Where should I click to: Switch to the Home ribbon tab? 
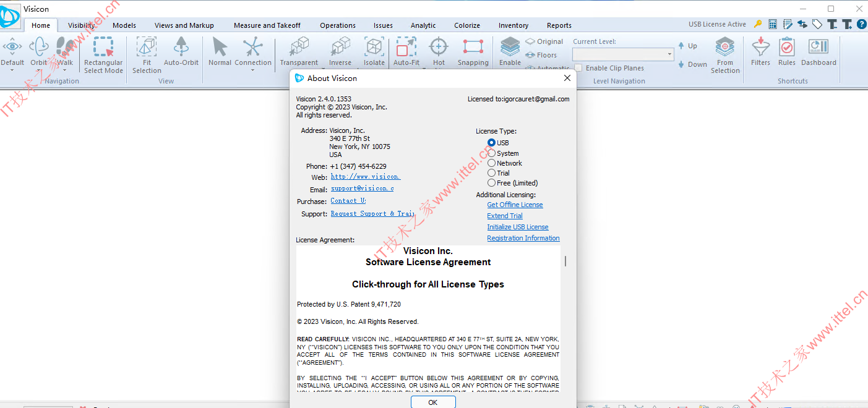tap(41, 25)
